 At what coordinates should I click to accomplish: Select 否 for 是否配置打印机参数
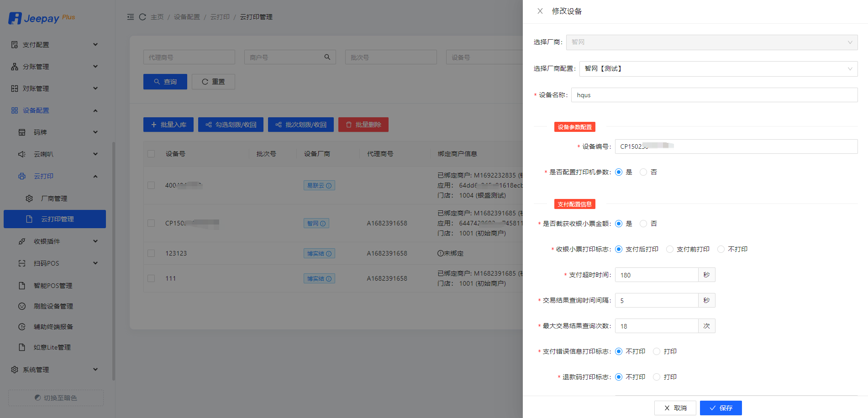pyautogui.click(x=643, y=172)
